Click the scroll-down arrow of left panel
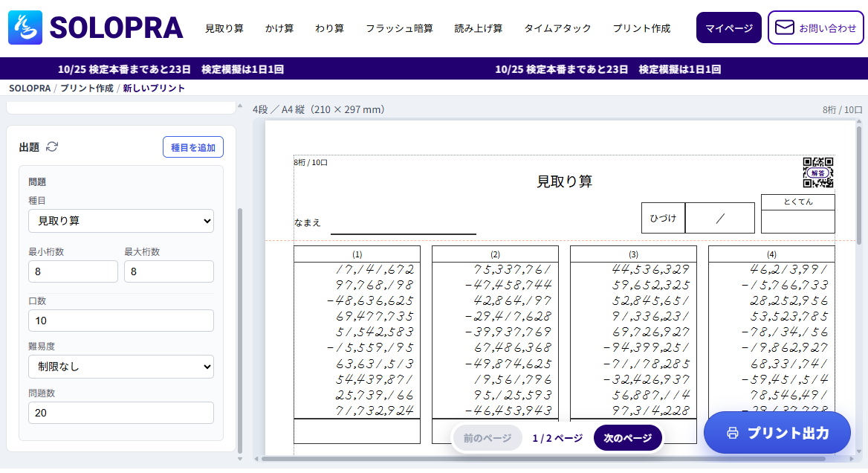Viewport: 868px width, 473px height. click(x=240, y=459)
